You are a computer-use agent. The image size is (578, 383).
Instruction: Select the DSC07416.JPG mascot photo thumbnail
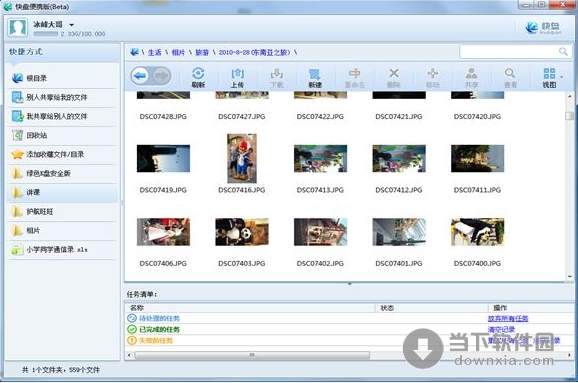click(x=242, y=159)
